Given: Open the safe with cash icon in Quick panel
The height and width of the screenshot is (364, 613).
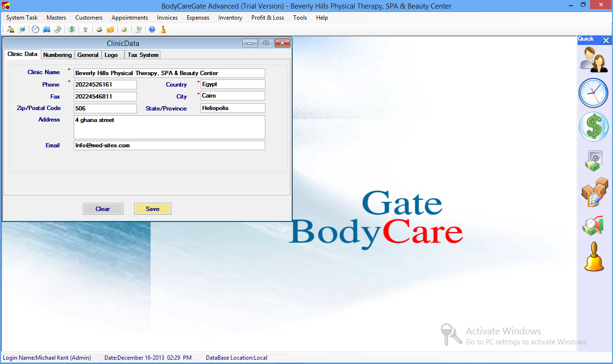Looking at the screenshot, I should click(x=593, y=160).
